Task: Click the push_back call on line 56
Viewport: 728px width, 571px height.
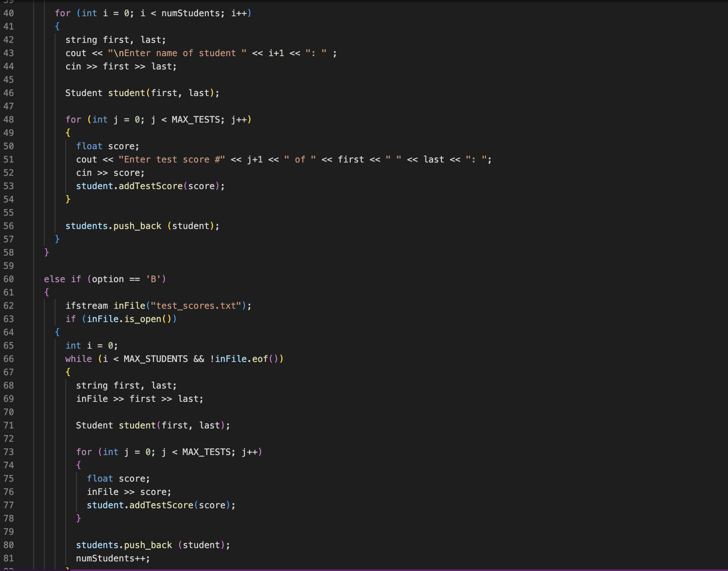Action: (x=137, y=226)
